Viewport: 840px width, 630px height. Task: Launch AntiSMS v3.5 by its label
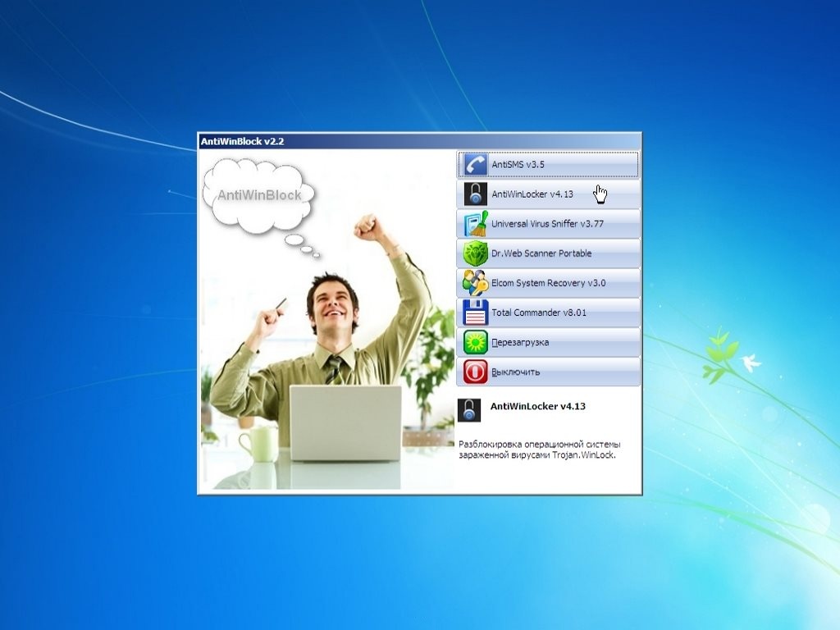(x=518, y=165)
